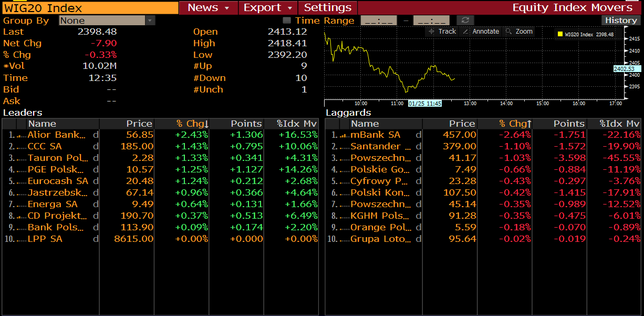Open the Export dropdown menu
Screen dimensions: 644x316
(268, 7)
